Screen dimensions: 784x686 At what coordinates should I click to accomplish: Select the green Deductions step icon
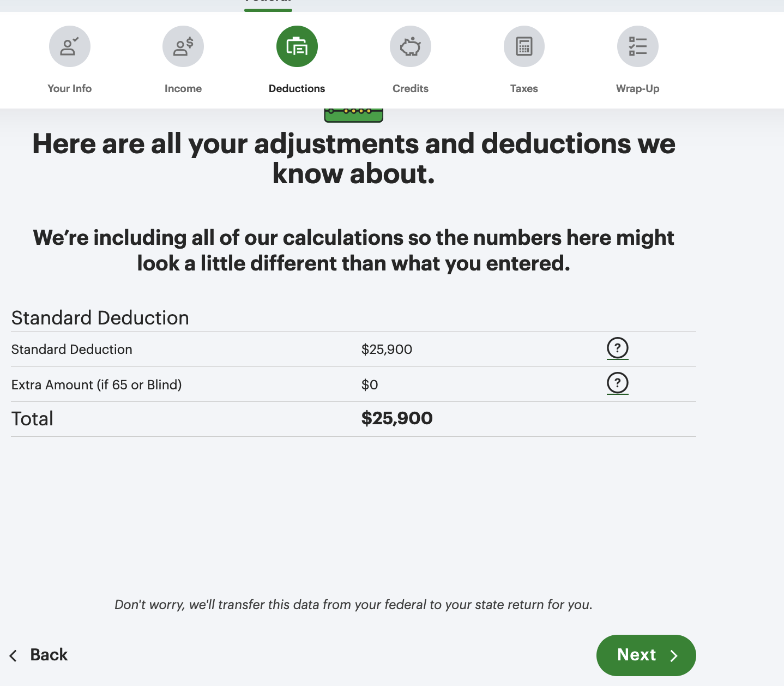coord(297,46)
